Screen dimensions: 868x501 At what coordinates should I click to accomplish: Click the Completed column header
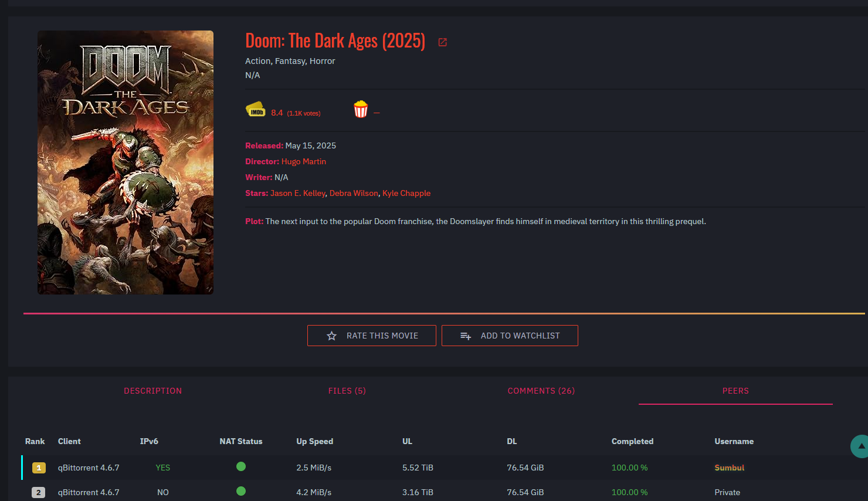pyautogui.click(x=632, y=441)
